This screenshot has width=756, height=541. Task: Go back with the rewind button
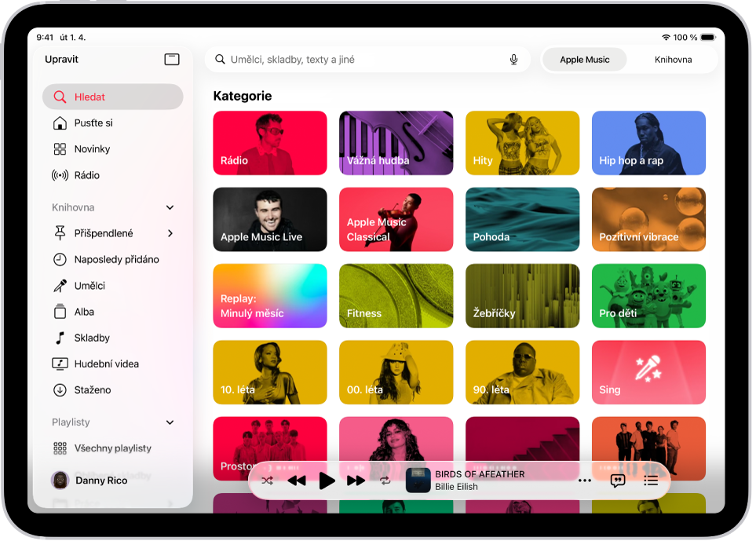[x=297, y=481]
